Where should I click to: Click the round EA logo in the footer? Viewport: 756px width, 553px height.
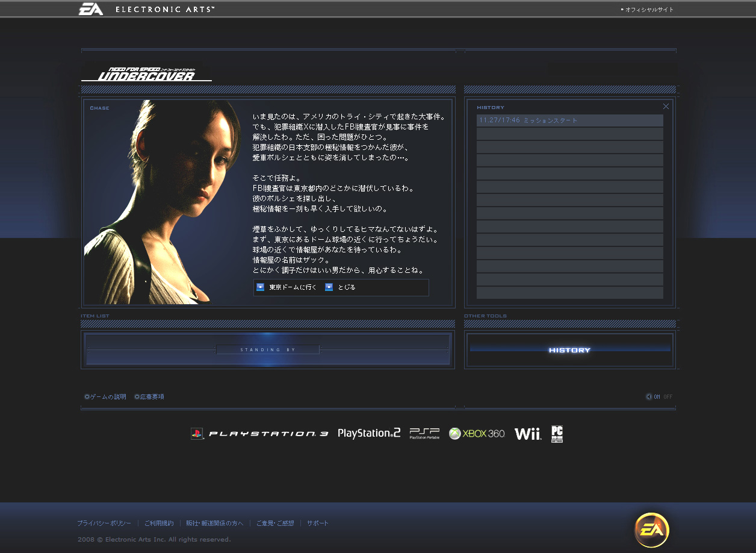click(x=652, y=530)
